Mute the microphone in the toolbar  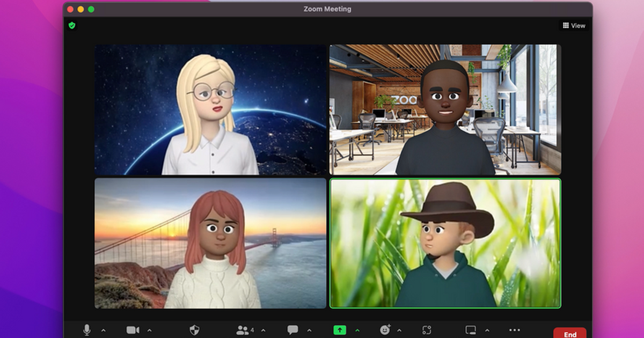pyautogui.click(x=86, y=330)
